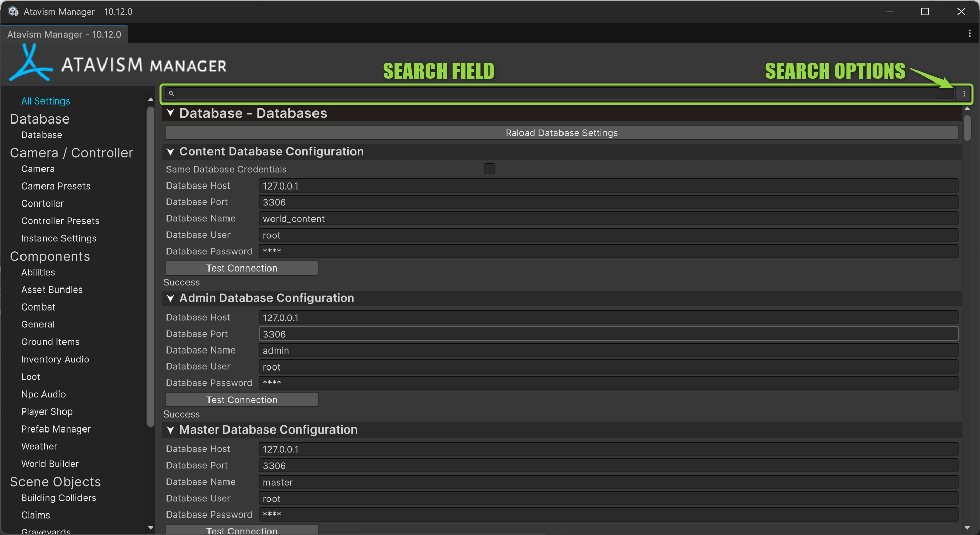
Task: Open Building Colliders in sidebar
Action: coord(58,498)
